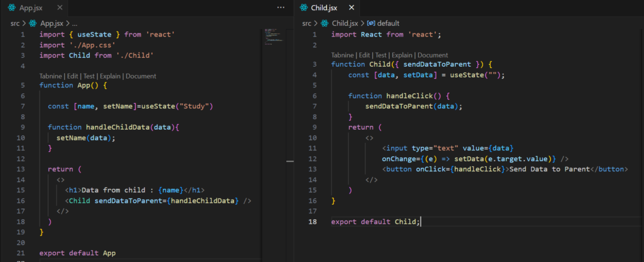Viewport: 644px width, 262px height.
Task: Click Tabnine codelens above function App
Action: pyautogui.click(x=52, y=76)
